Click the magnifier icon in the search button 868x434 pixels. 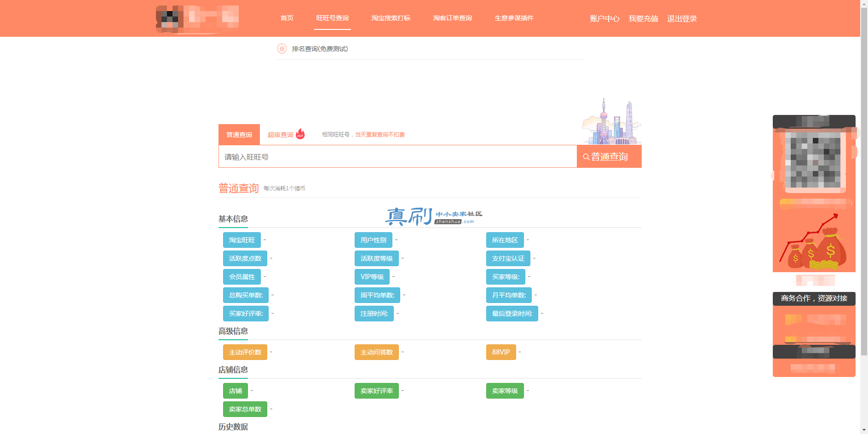[x=586, y=157]
